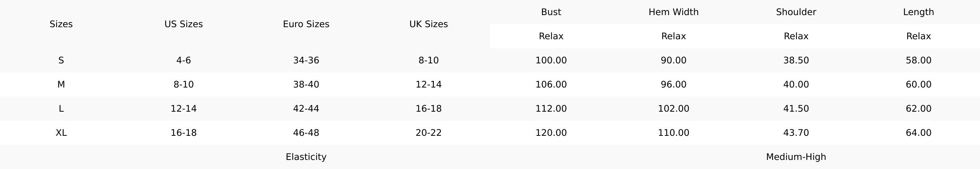Select the Euro Sizes header cell
The image size is (980, 169).
click(306, 24)
